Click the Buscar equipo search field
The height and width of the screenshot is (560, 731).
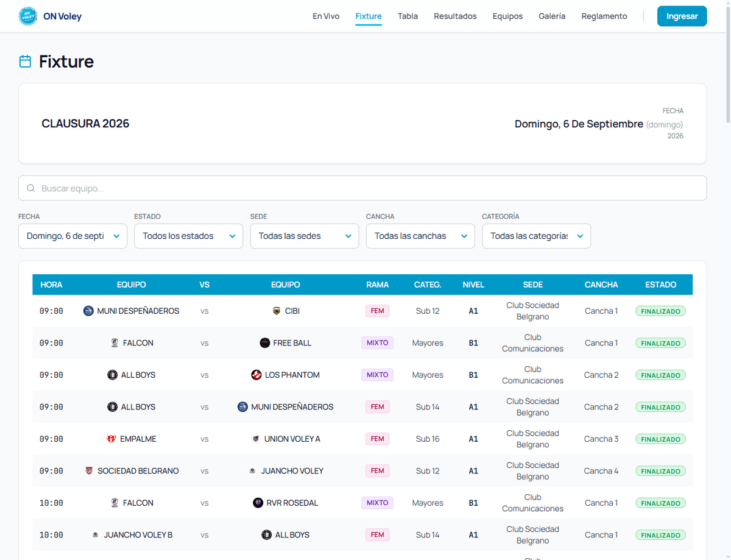pos(362,188)
